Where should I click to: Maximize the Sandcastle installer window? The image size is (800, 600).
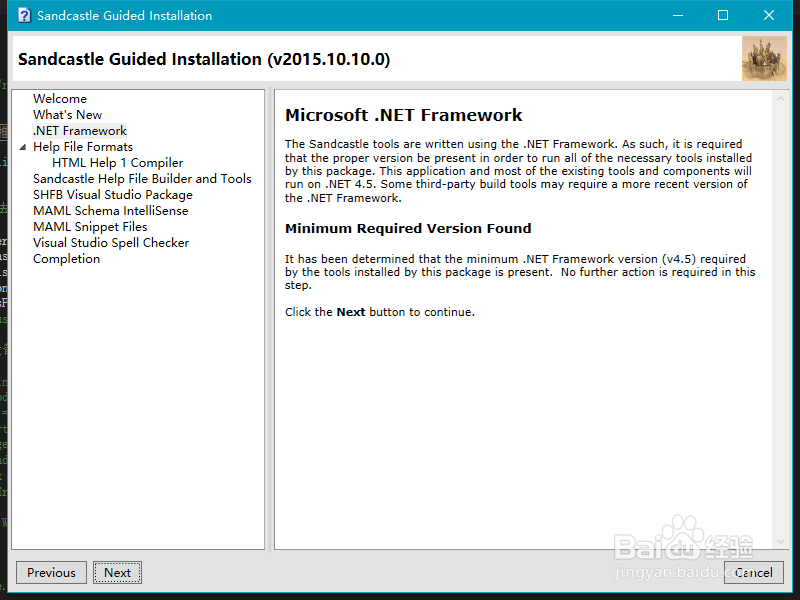[x=723, y=15]
